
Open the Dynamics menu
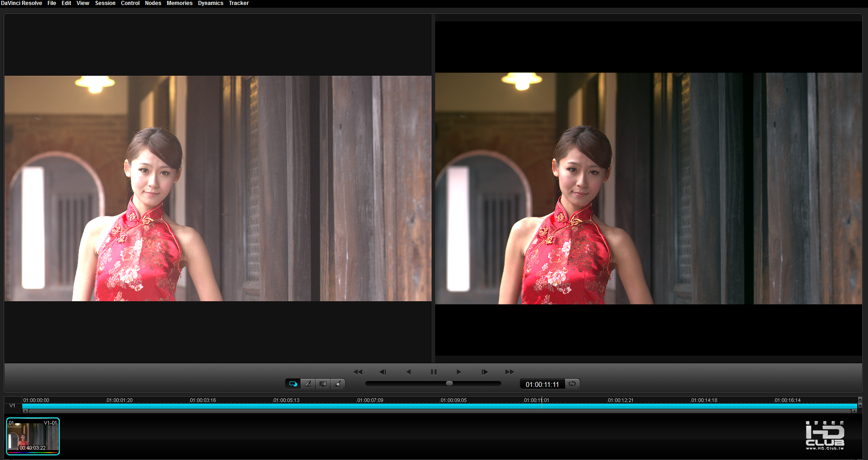point(210,3)
